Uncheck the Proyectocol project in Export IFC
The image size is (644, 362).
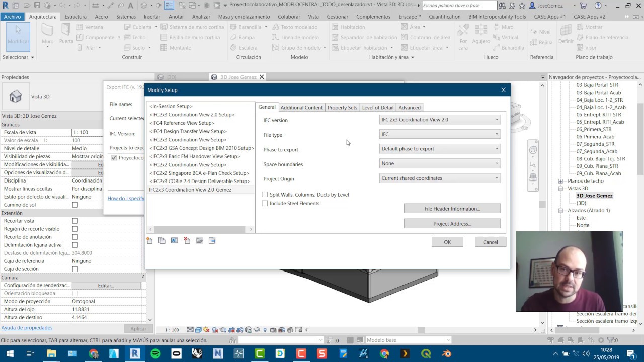(x=114, y=158)
